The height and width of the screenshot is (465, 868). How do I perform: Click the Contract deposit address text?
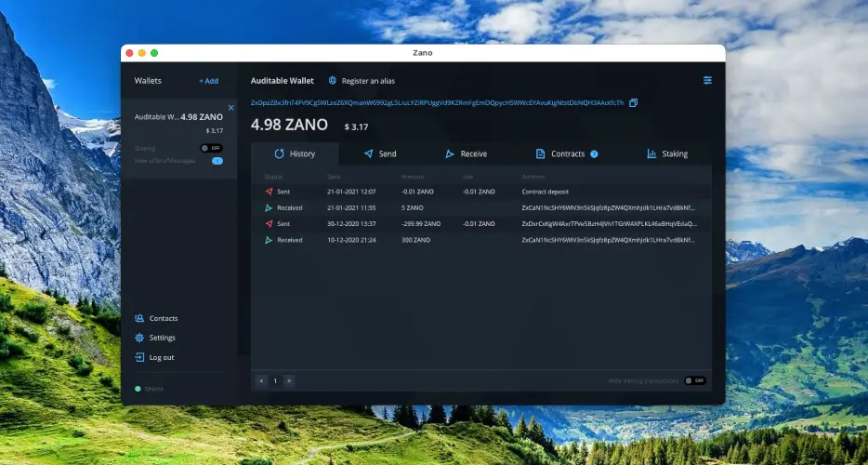(x=546, y=192)
